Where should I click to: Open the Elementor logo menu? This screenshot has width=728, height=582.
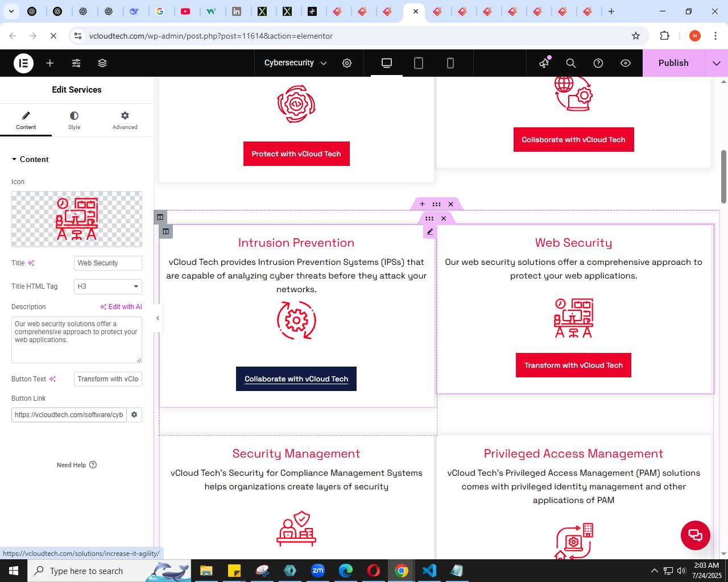coord(23,63)
